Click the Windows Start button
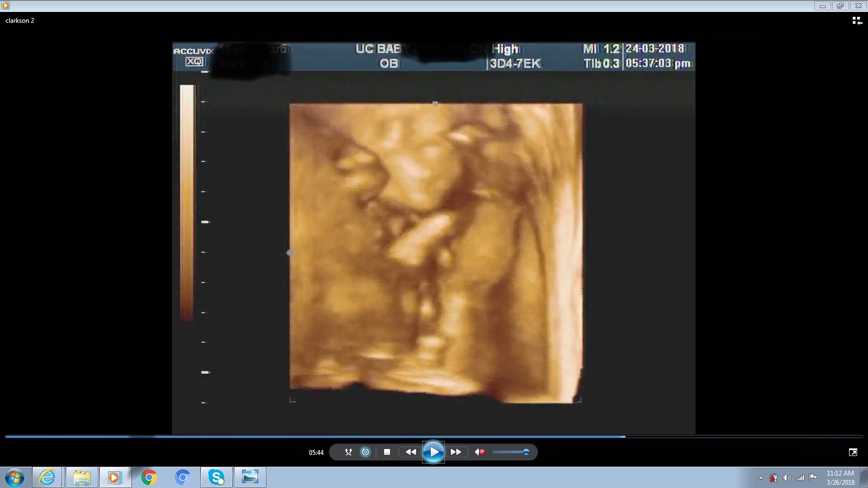The height and width of the screenshot is (488, 868). (15, 477)
